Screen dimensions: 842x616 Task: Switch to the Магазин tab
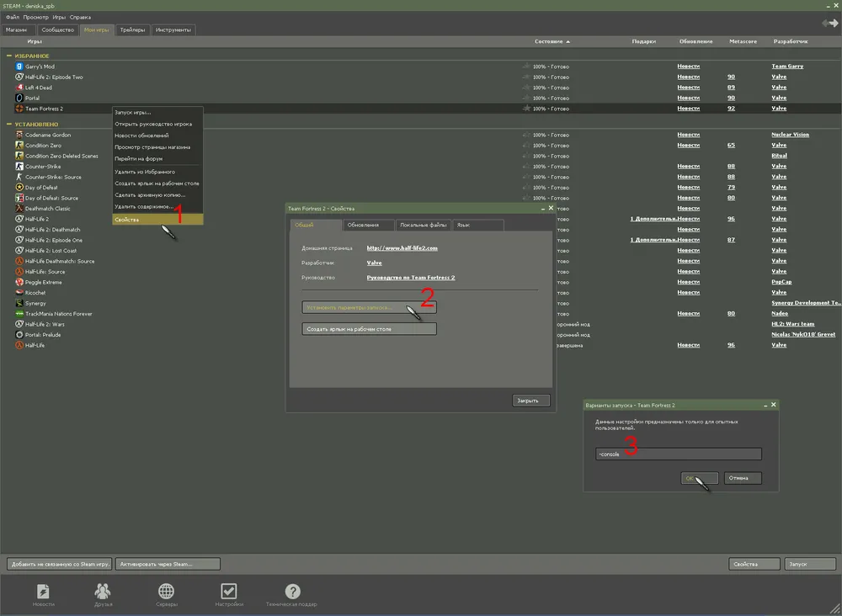(16, 29)
